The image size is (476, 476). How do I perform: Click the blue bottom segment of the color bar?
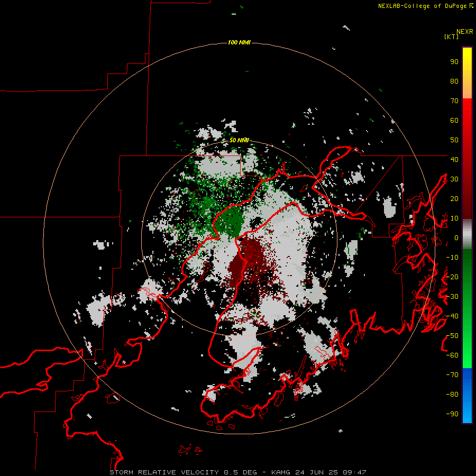click(x=467, y=395)
